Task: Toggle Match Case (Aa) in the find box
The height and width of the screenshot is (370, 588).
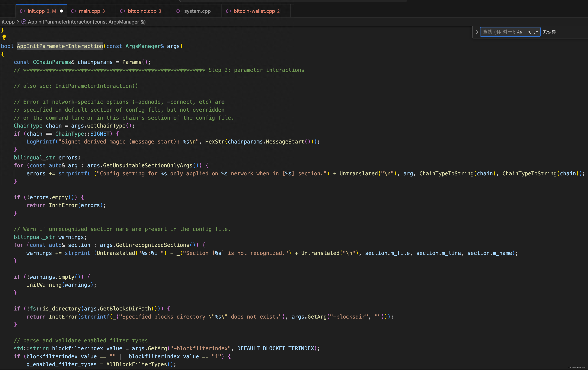Action: 519,32
